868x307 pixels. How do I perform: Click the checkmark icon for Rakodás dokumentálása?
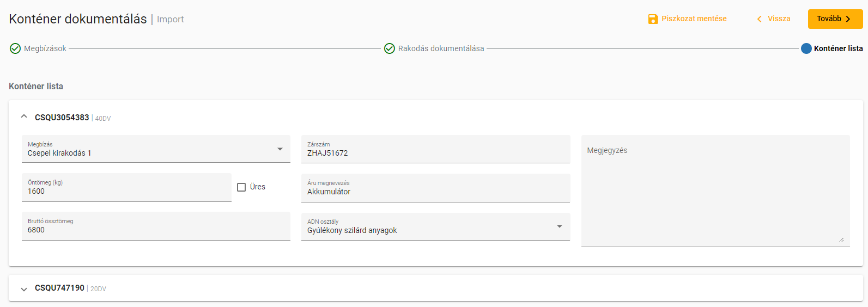[390, 48]
